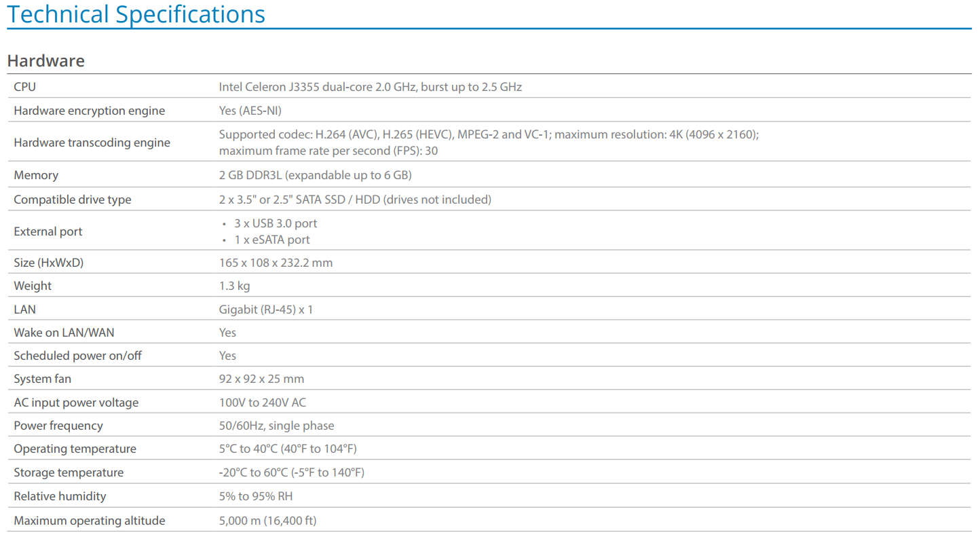Image resolution: width=980 pixels, height=541 pixels.
Task: Click the "Weight" row label
Action: (x=33, y=286)
